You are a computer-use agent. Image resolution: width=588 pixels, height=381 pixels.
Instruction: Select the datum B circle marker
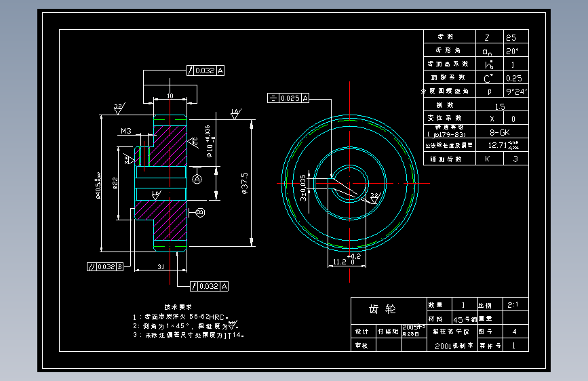200,213
